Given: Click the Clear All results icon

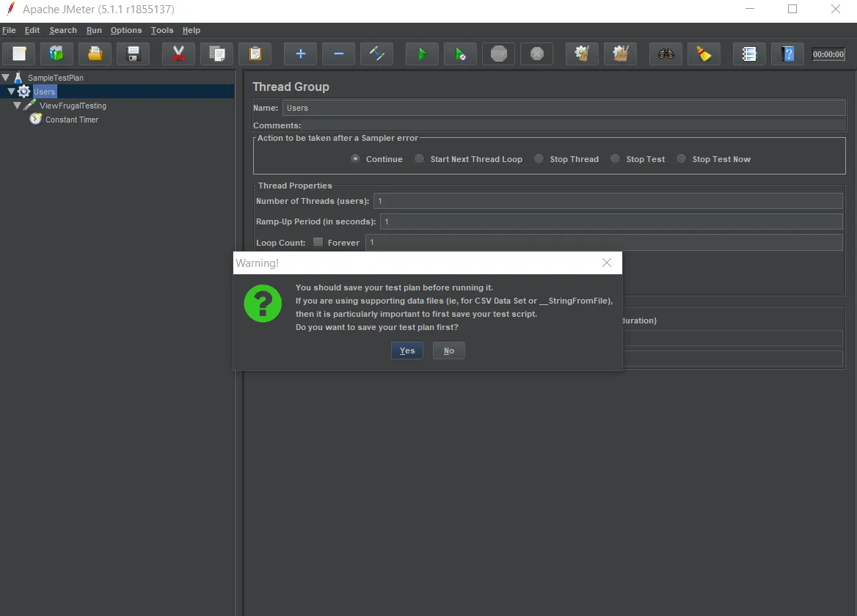Looking at the screenshot, I should (620, 54).
